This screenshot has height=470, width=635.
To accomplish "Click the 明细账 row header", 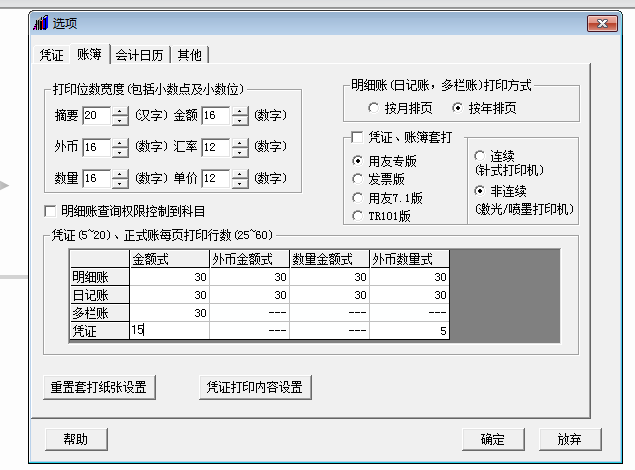I will coord(100,277).
